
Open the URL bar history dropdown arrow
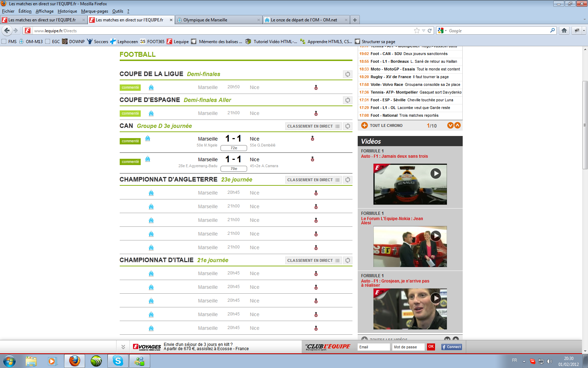423,30
